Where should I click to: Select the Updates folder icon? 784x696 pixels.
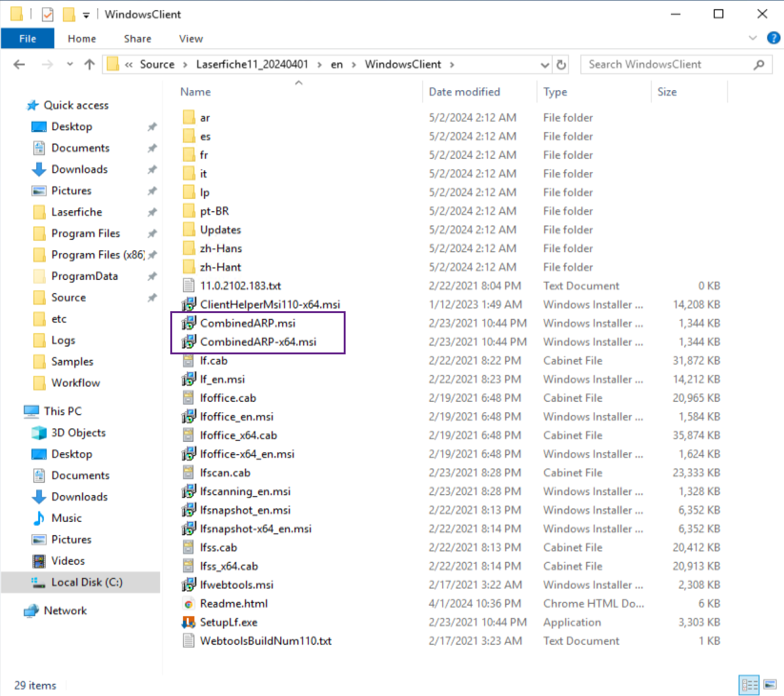coord(189,229)
